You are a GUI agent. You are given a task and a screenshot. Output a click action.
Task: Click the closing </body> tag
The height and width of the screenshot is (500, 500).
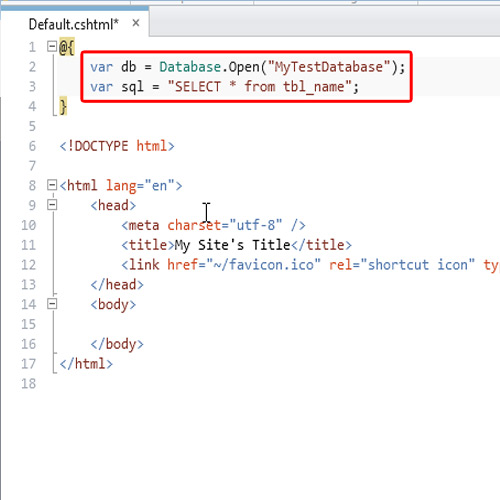117,345
